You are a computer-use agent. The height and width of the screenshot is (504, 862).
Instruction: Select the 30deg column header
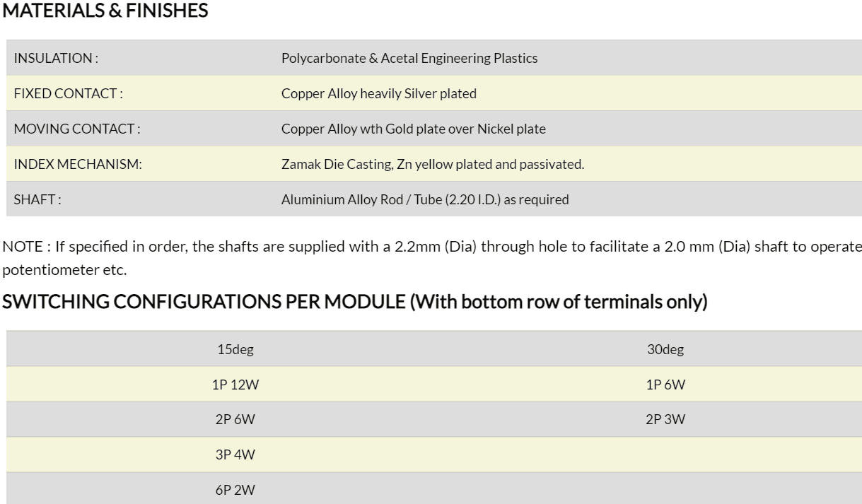[665, 349]
